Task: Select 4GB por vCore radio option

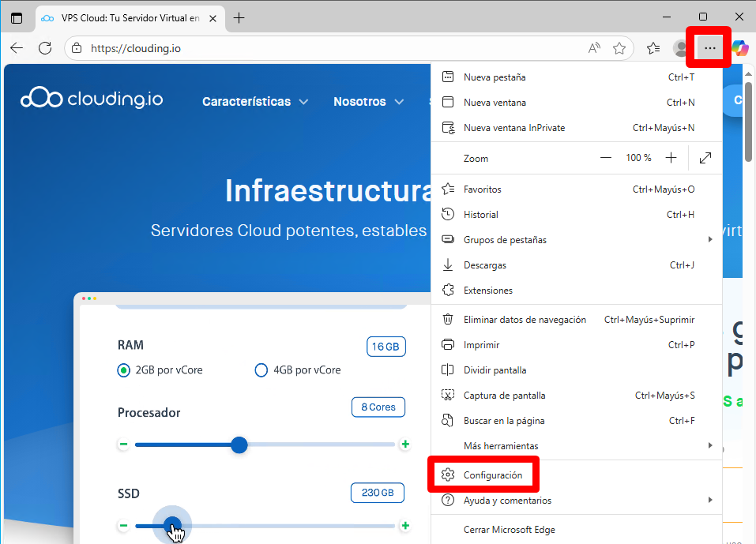Action: [261, 370]
